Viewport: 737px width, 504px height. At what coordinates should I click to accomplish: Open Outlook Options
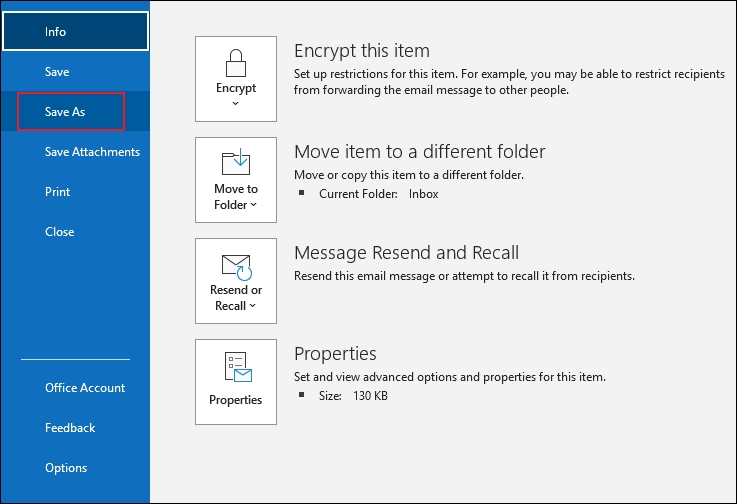[66, 468]
